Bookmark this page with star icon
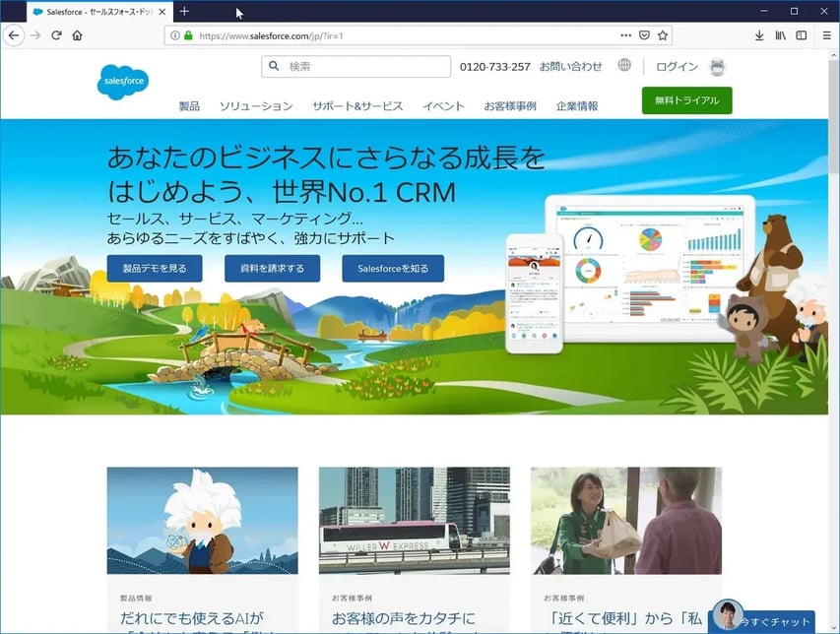This screenshot has width=840, height=634. (663, 35)
